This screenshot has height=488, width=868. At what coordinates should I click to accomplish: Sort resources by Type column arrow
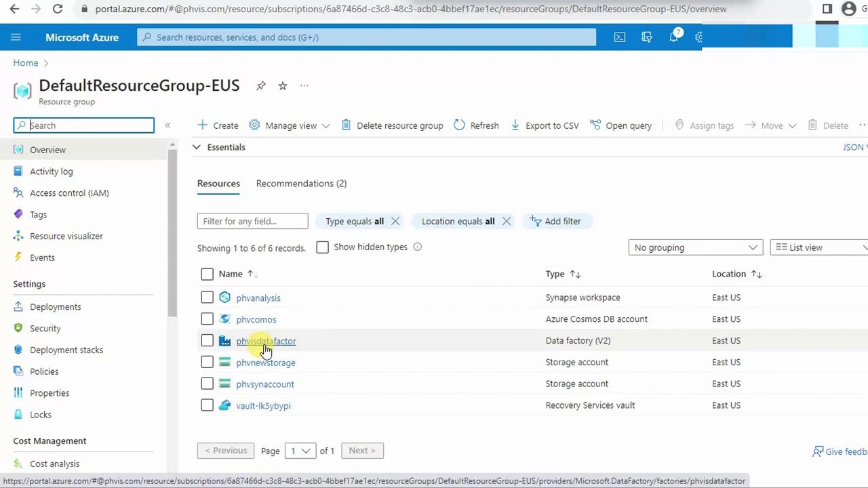575,274
